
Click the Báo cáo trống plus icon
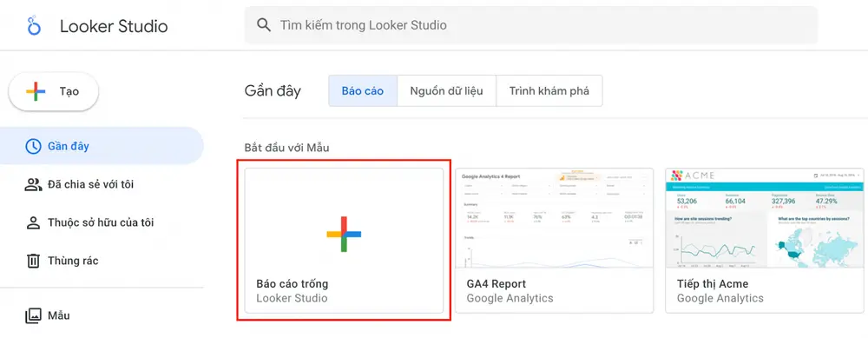tap(344, 235)
